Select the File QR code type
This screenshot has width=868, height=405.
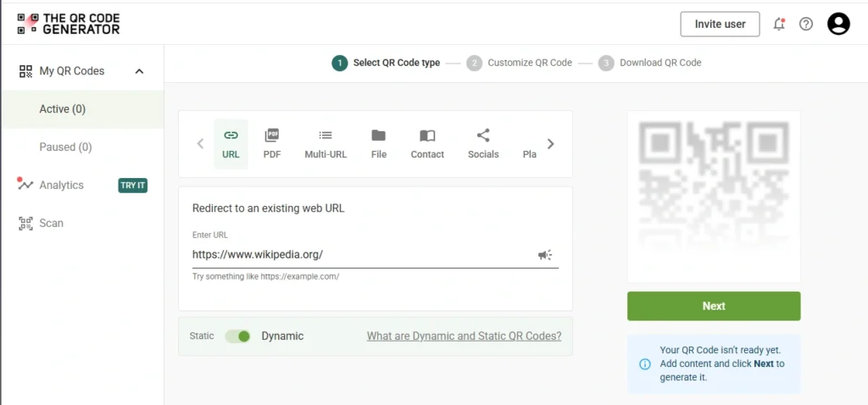tap(379, 144)
